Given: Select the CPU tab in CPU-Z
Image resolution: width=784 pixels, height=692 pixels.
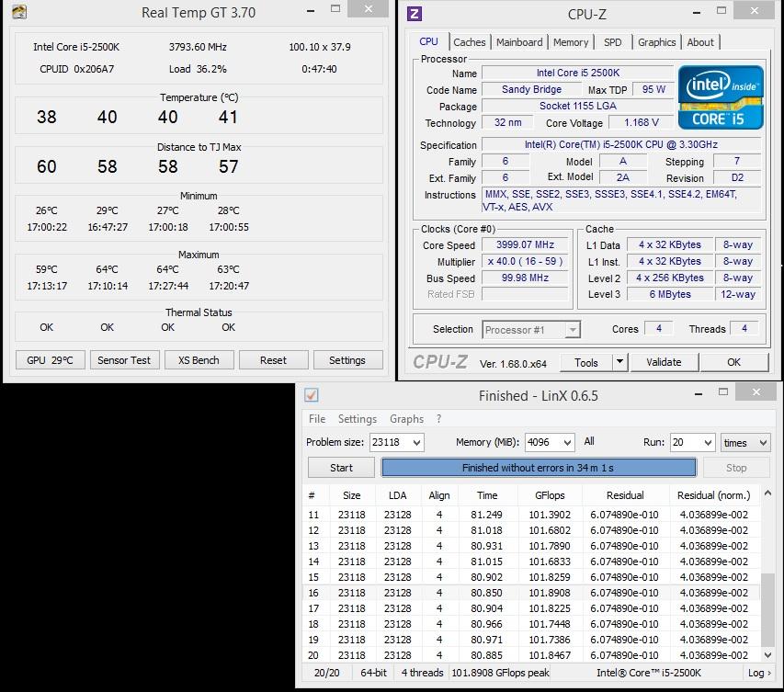Looking at the screenshot, I should tap(428, 41).
